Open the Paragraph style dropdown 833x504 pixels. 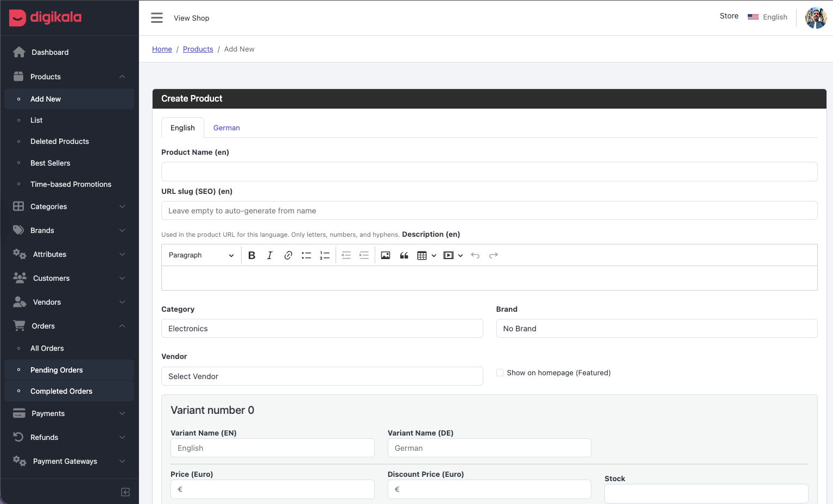[x=200, y=255]
